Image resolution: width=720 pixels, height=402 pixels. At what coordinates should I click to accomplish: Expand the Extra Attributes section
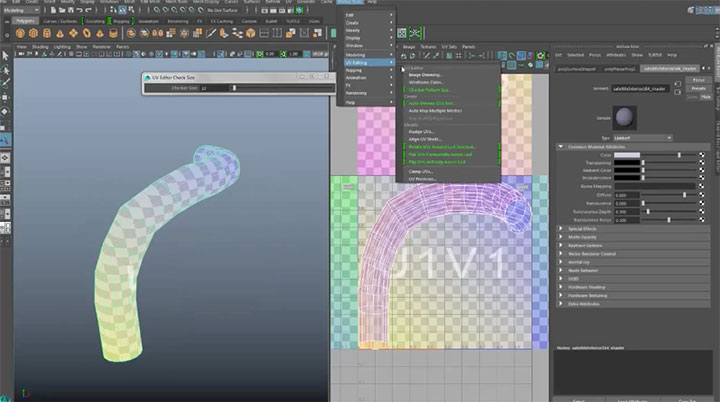pos(561,303)
